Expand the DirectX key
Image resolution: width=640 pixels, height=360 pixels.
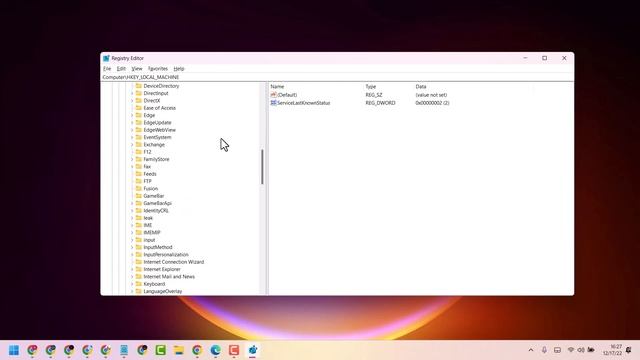132,101
